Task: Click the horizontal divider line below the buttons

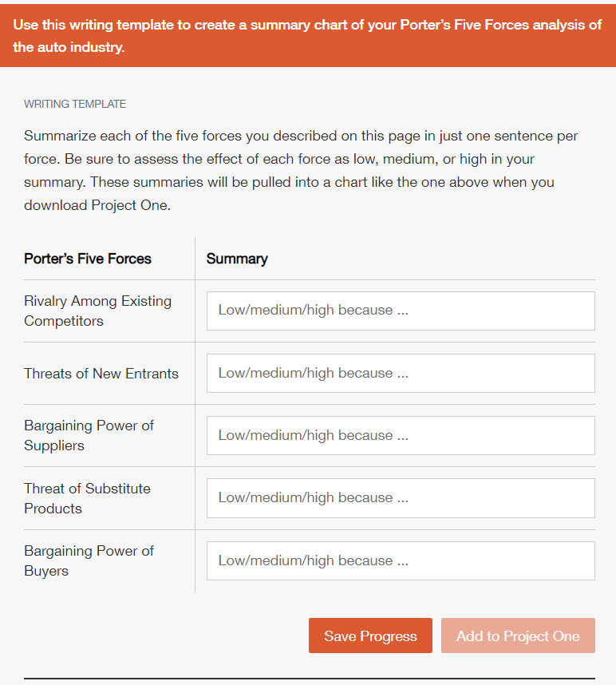Action: pyautogui.click(x=308, y=675)
